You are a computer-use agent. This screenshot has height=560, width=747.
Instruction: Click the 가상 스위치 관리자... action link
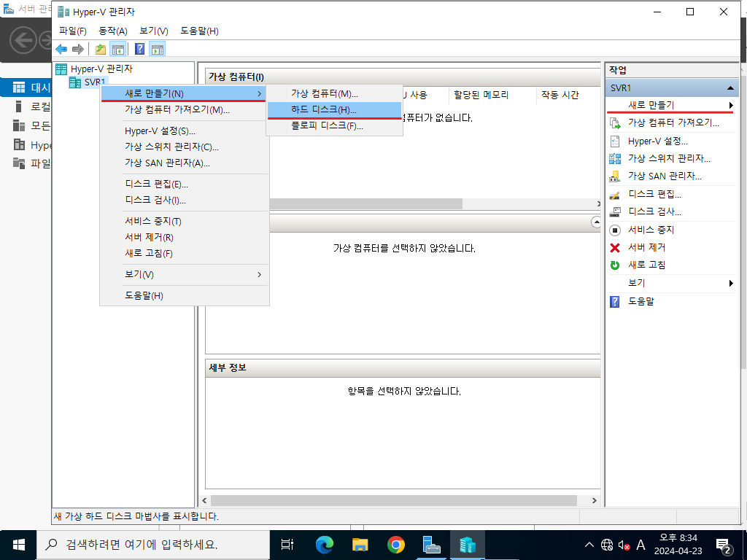pos(669,158)
